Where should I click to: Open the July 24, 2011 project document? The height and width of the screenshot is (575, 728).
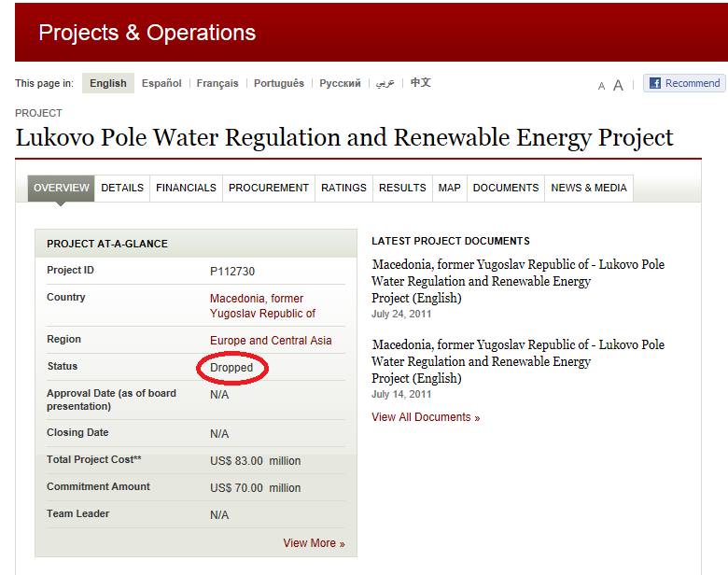518,281
